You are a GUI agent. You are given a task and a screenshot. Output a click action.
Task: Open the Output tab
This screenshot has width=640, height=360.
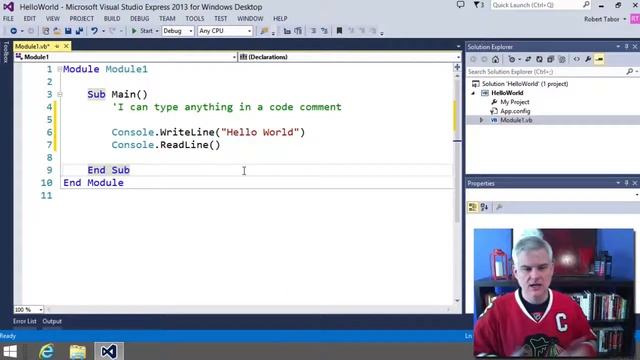click(52, 321)
